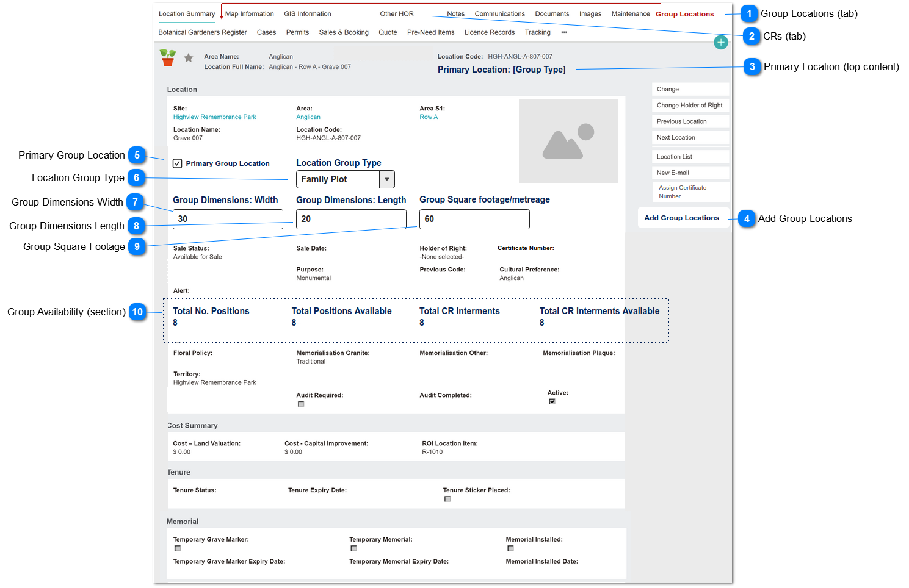Screen dimensions: 909x588
Task: Click the Change button
Action: pyautogui.click(x=690, y=89)
